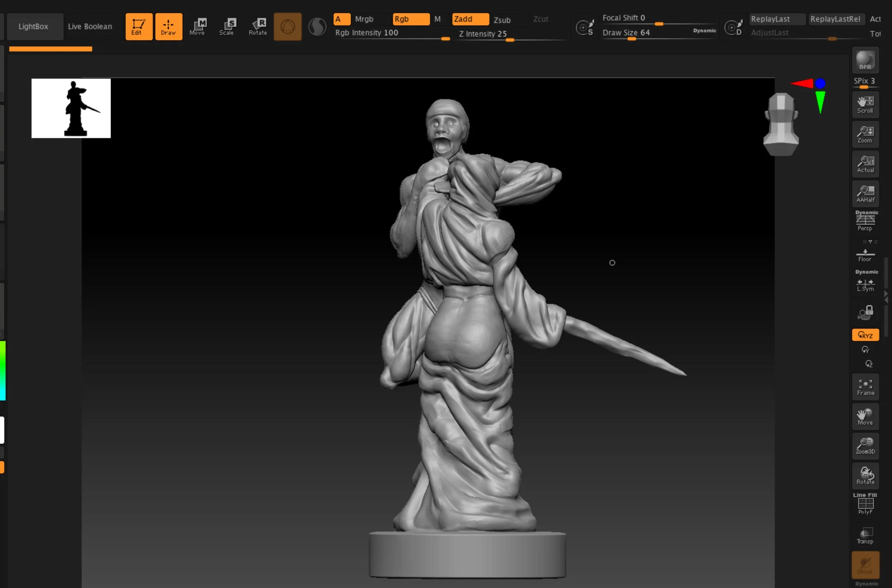
Task: Disable XYZ rotation mode
Action: [x=865, y=335]
